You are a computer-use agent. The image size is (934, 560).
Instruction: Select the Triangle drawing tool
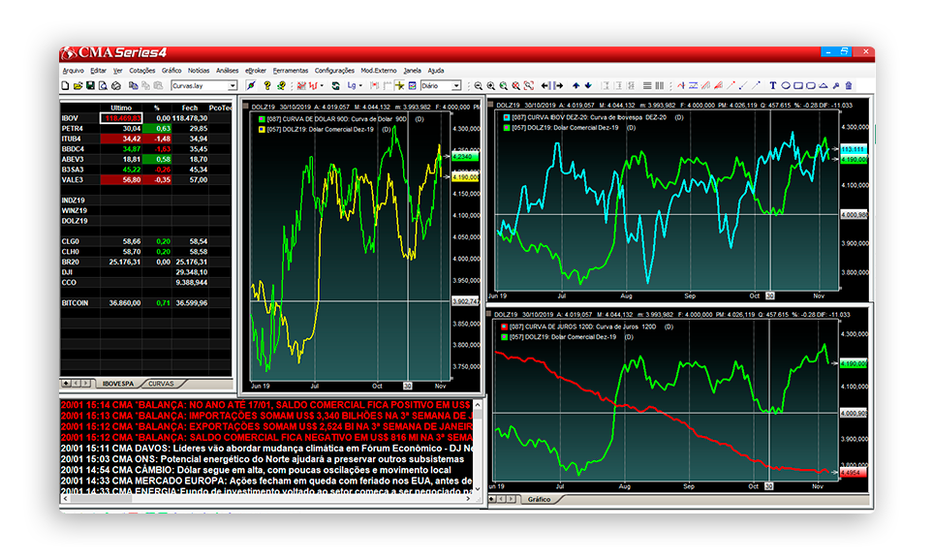coord(824,86)
